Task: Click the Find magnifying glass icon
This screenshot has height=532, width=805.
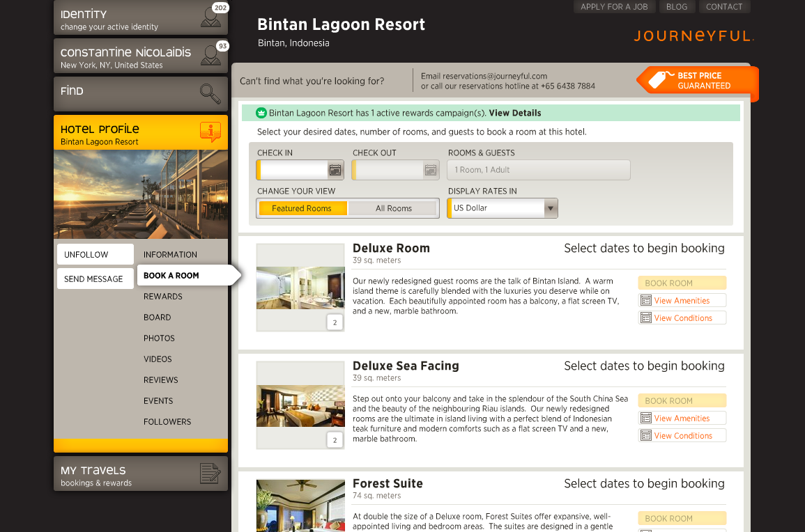Action: click(x=210, y=94)
